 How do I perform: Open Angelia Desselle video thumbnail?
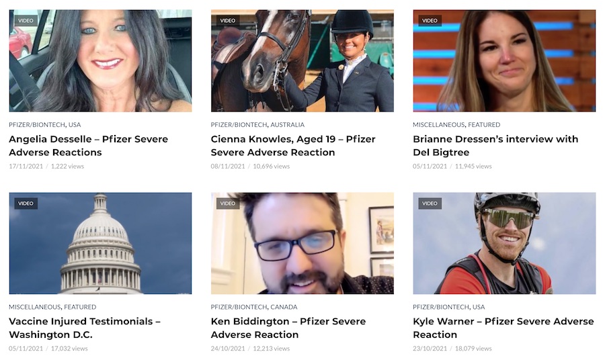pos(100,61)
